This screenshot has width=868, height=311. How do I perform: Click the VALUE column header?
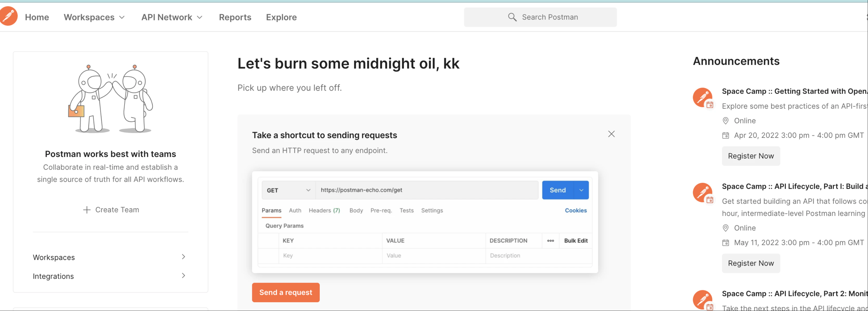[x=395, y=240]
